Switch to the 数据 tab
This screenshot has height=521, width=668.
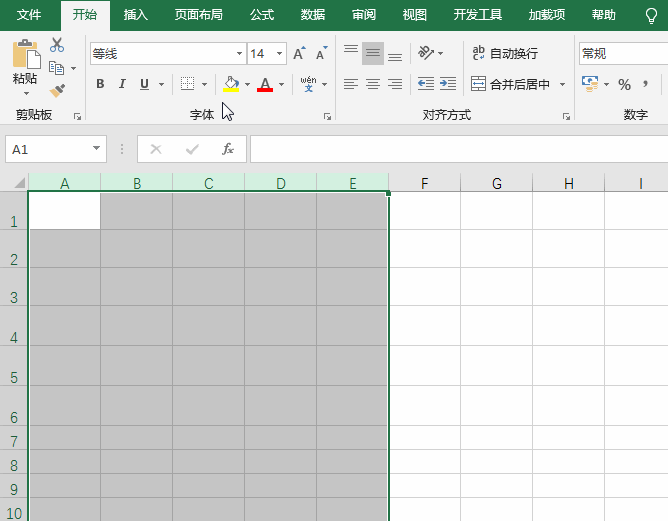[313, 15]
